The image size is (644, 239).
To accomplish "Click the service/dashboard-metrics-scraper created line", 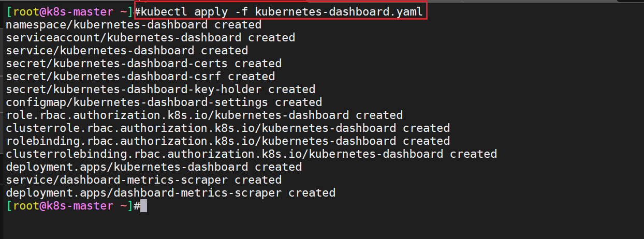I will pyautogui.click(x=143, y=180).
